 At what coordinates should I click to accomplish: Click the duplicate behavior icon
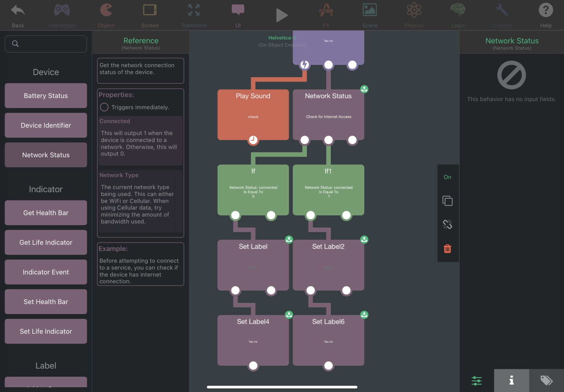447,201
